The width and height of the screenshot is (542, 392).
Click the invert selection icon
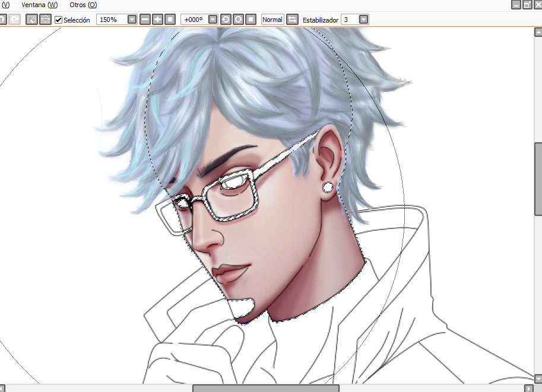click(x=45, y=20)
